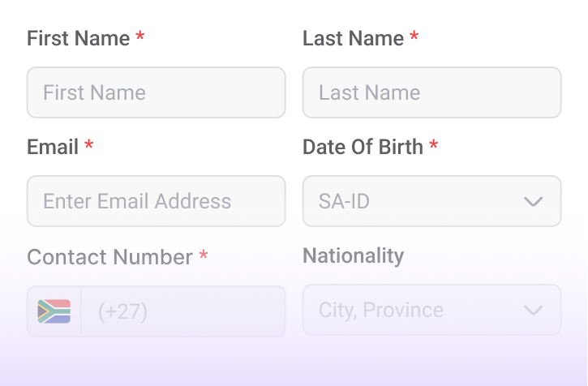Select the Enter Email Address field
Viewport: 588px width, 386px height.
pyautogui.click(x=156, y=201)
